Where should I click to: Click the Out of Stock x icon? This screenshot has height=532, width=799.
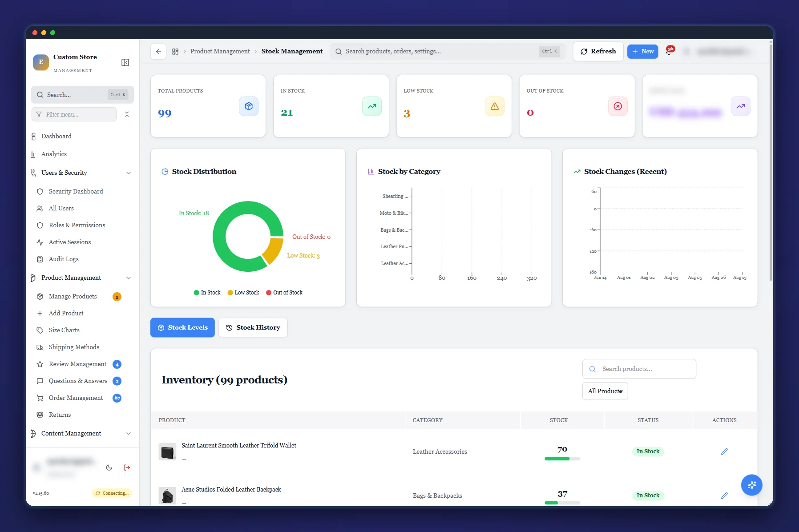(x=618, y=106)
